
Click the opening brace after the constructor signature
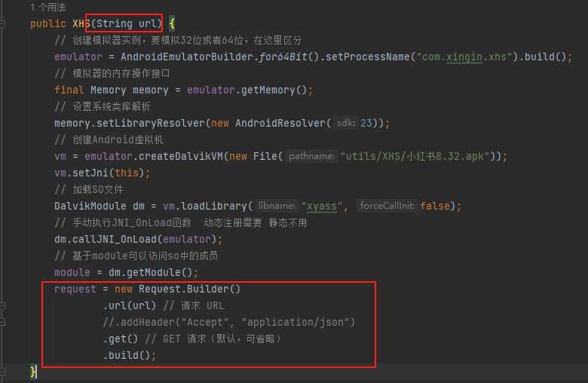pyautogui.click(x=172, y=23)
